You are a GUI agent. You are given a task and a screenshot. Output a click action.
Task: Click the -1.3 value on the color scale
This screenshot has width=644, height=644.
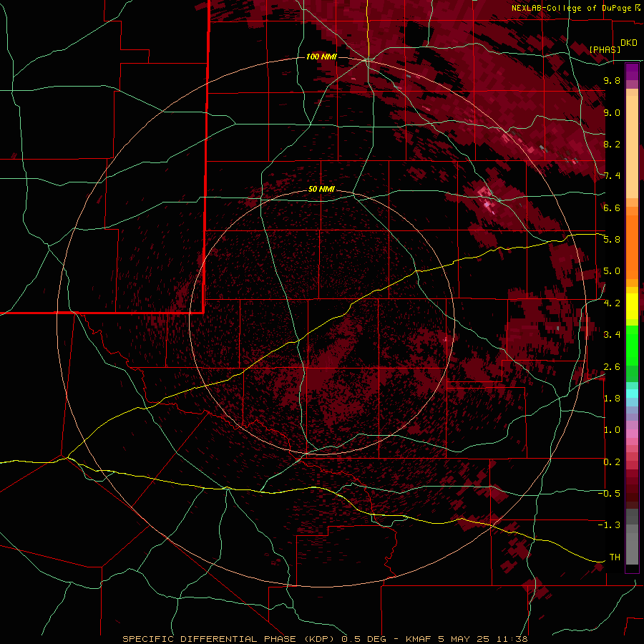click(x=609, y=525)
